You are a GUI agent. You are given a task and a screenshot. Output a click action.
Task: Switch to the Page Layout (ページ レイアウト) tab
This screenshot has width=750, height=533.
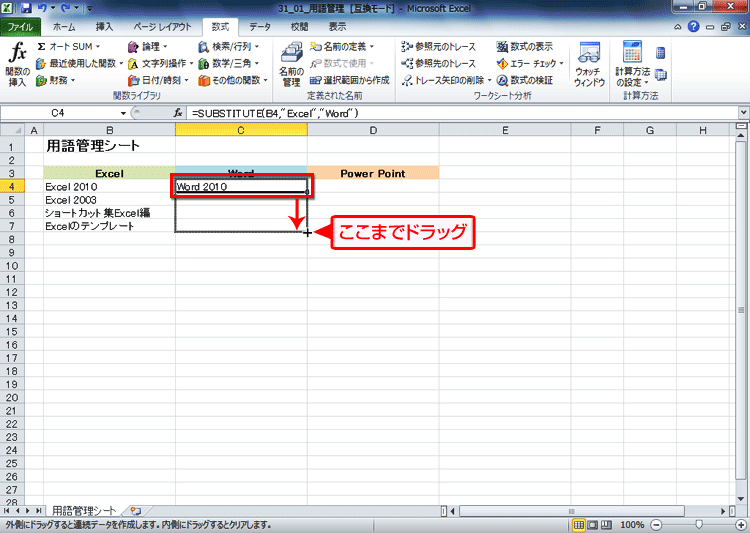[162, 27]
